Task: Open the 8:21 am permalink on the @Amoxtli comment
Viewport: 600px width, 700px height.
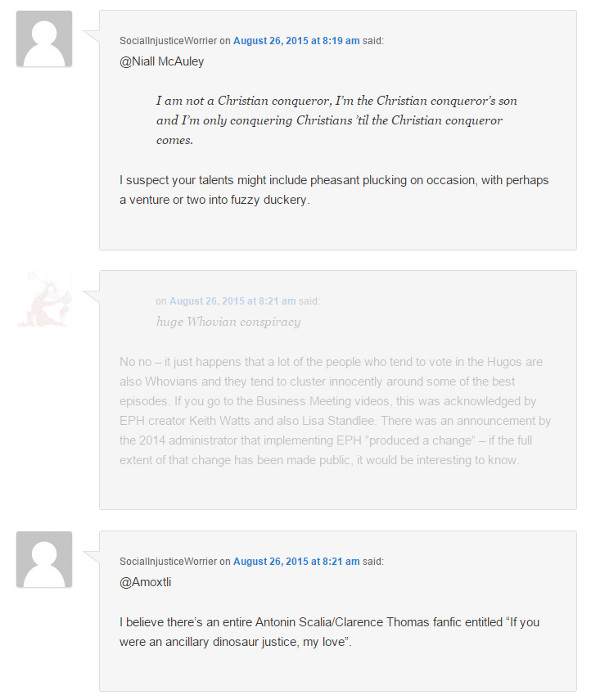Action: click(296, 562)
